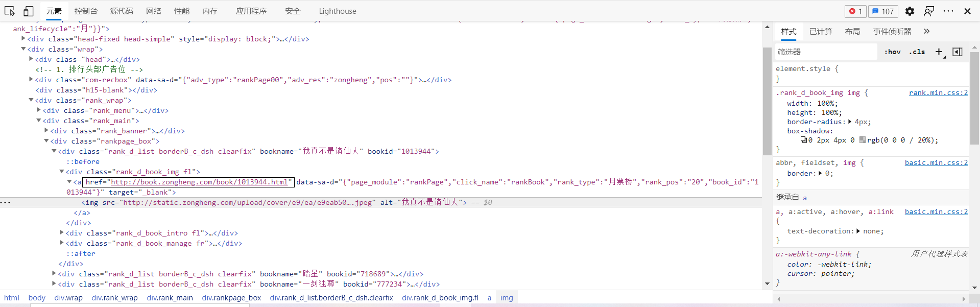Viewport: 980px width, 307px height.
Task: Expand the rank_d_list node for 一剑独尊
Action: (54, 284)
